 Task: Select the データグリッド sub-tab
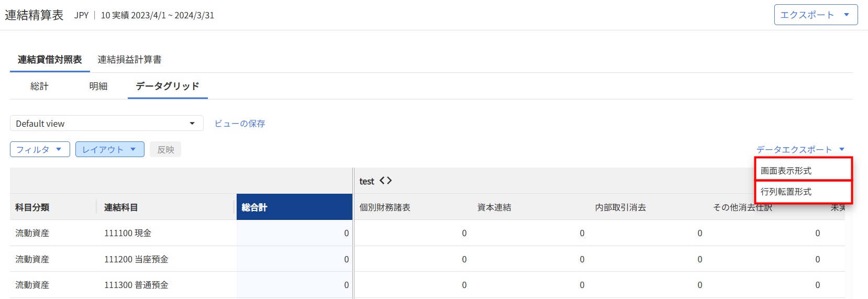pyautogui.click(x=168, y=86)
